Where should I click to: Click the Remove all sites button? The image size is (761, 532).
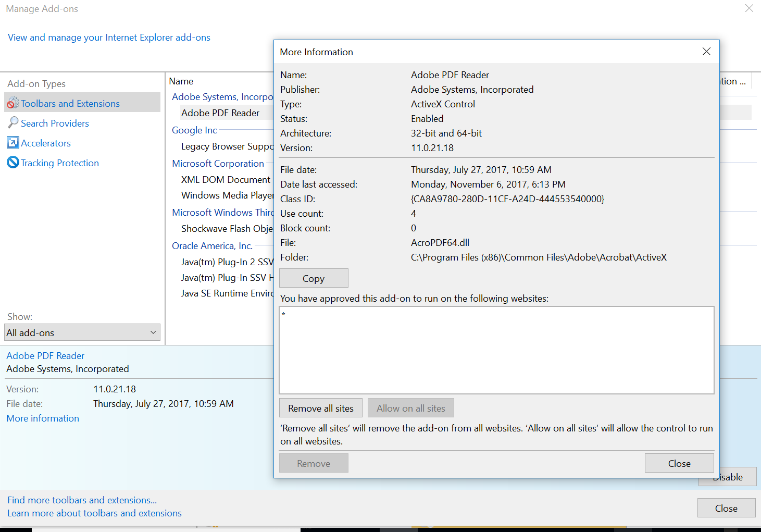point(321,408)
